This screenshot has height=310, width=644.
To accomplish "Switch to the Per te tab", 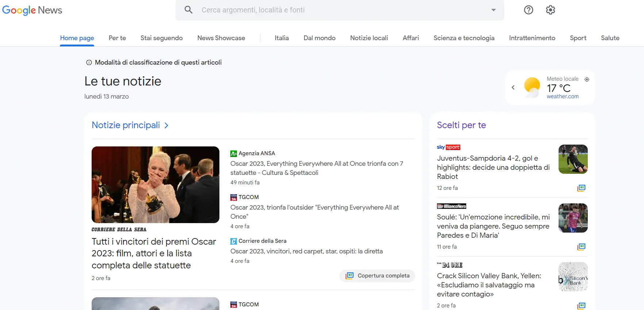I will (117, 38).
